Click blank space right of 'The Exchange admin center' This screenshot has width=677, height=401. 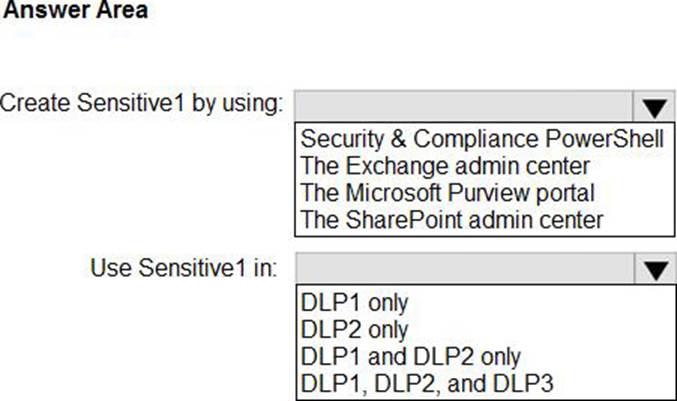tap(630, 165)
